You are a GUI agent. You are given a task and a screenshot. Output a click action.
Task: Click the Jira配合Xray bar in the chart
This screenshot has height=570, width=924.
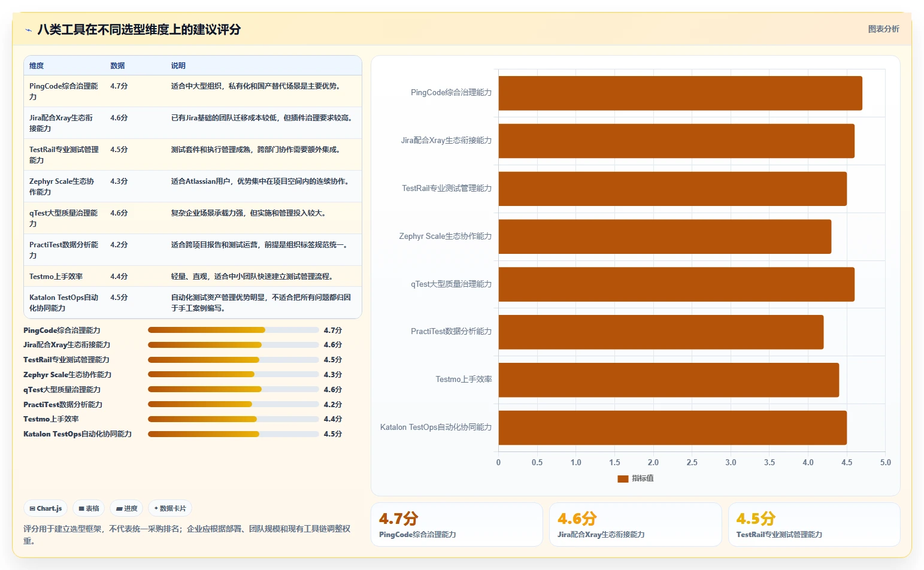coord(677,141)
